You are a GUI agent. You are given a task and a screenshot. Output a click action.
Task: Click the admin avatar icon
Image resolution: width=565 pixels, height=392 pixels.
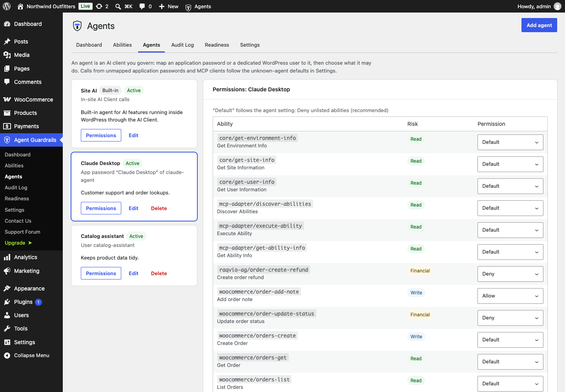(x=557, y=6)
